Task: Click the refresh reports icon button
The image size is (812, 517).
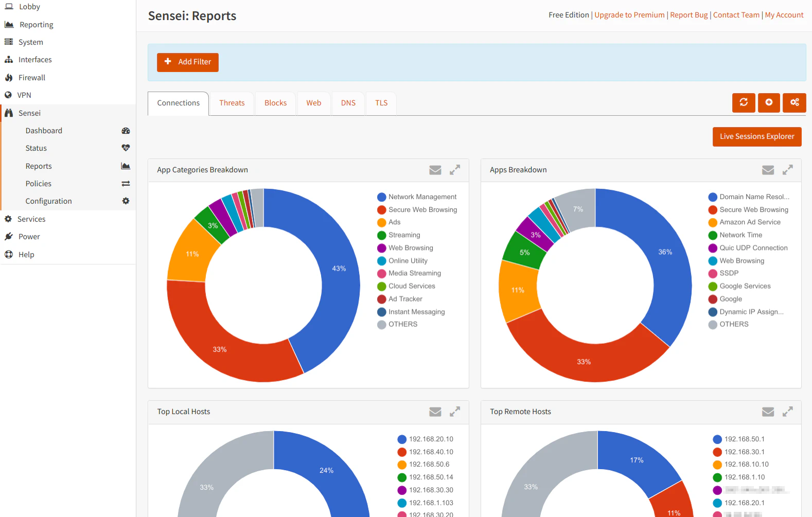Action: click(744, 102)
